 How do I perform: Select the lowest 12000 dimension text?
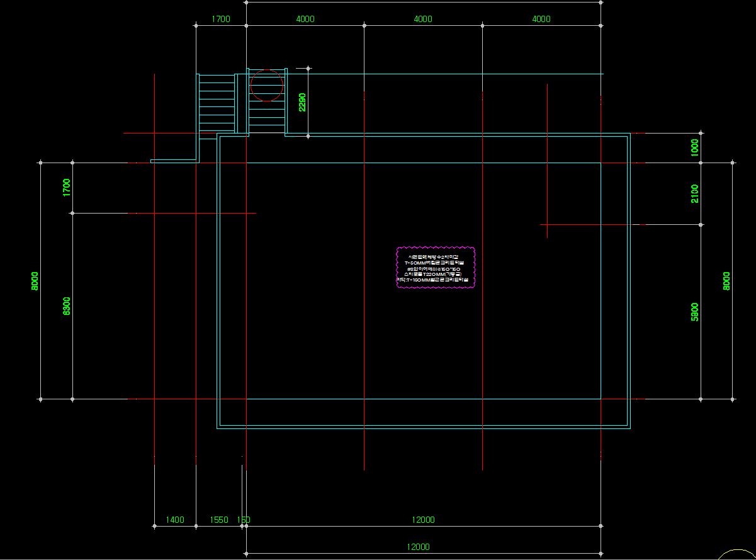[418, 547]
